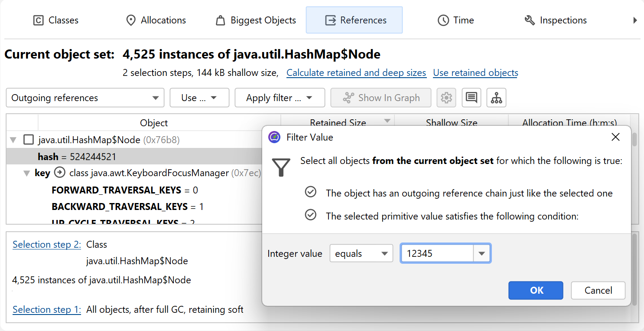The width and height of the screenshot is (644, 331).
Task: Open the Allocations tab
Action: (x=156, y=20)
